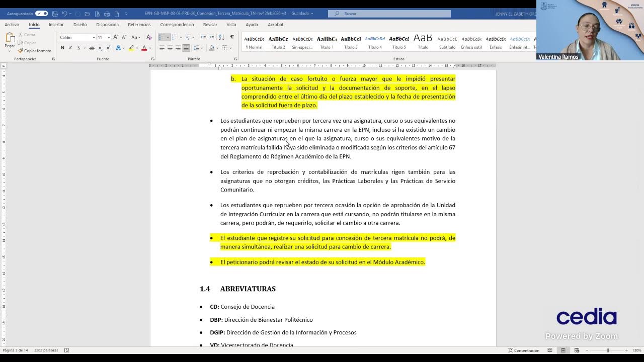The width and height of the screenshot is (644, 362).
Task: Apply the Normal style
Action: click(254, 42)
